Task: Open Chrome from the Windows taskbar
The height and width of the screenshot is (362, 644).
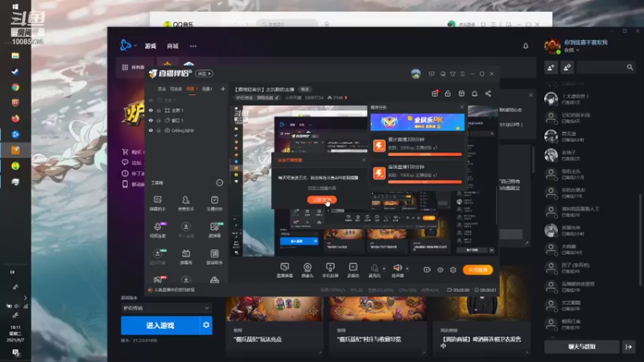Action: tap(15, 87)
